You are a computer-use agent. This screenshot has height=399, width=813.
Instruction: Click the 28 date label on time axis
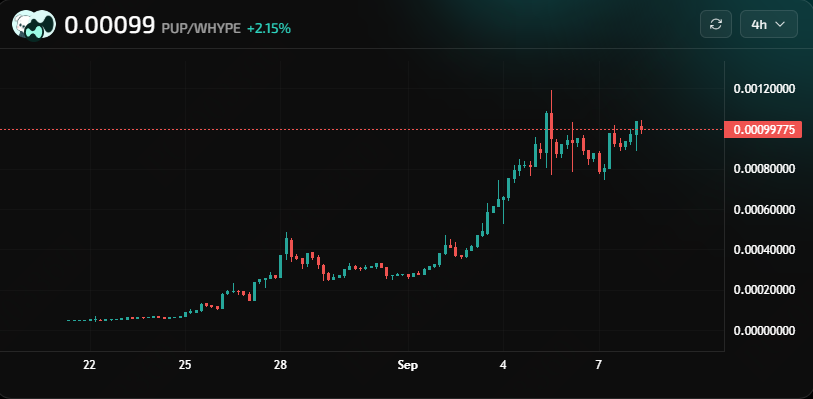pos(281,365)
